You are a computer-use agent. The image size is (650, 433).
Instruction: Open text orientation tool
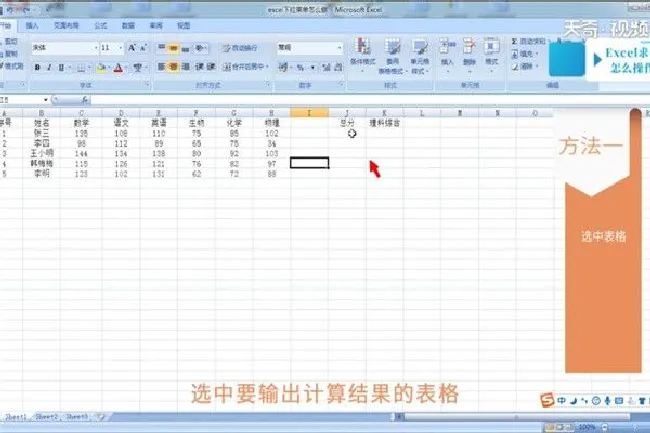[x=201, y=48]
